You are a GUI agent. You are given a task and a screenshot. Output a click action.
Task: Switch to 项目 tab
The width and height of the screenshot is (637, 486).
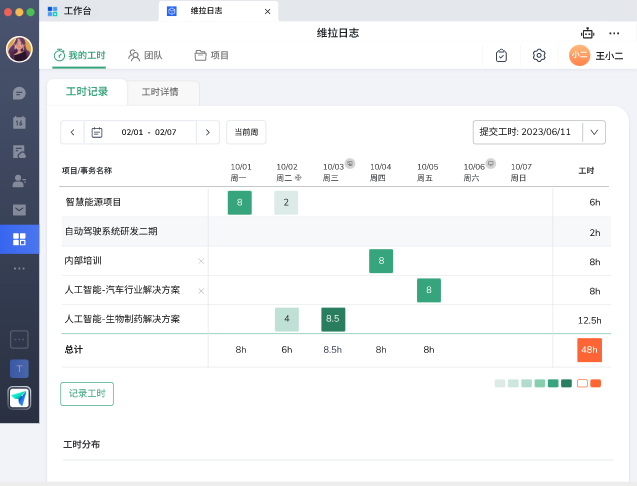click(211, 55)
